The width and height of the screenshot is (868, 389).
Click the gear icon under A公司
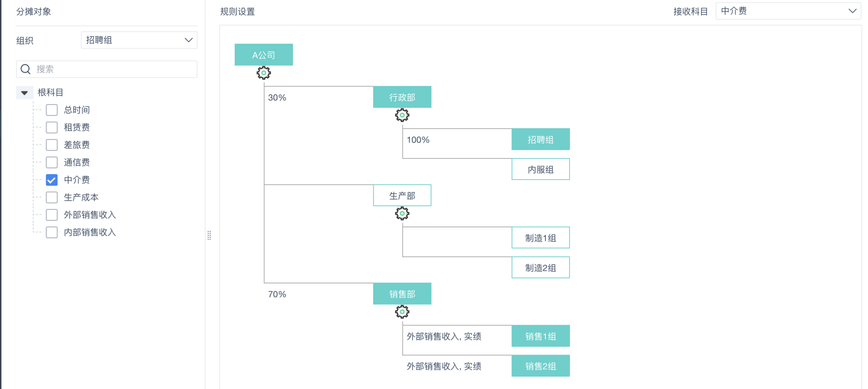pos(264,73)
